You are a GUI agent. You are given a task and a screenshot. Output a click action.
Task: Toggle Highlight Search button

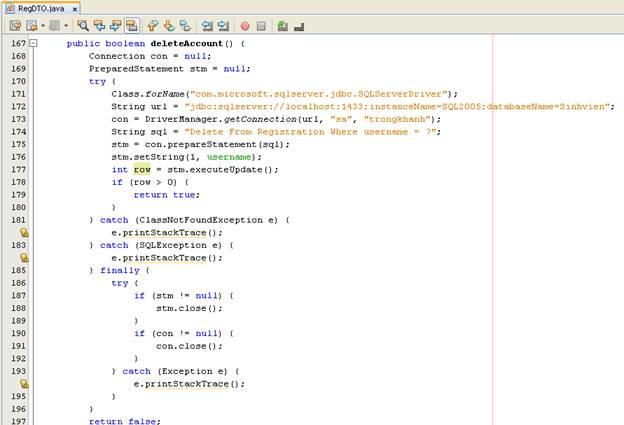(x=132, y=26)
